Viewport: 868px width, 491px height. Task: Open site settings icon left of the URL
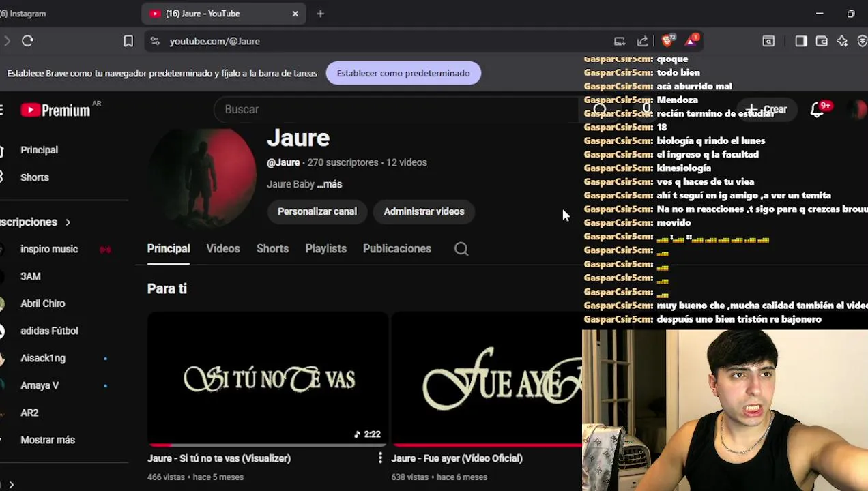point(155,41)
